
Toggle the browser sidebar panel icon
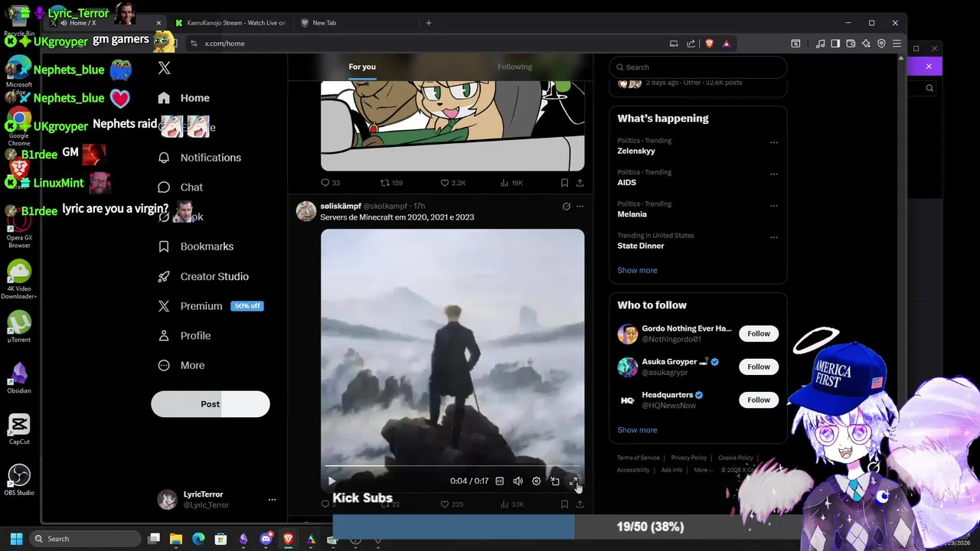[x=835, y=44]
